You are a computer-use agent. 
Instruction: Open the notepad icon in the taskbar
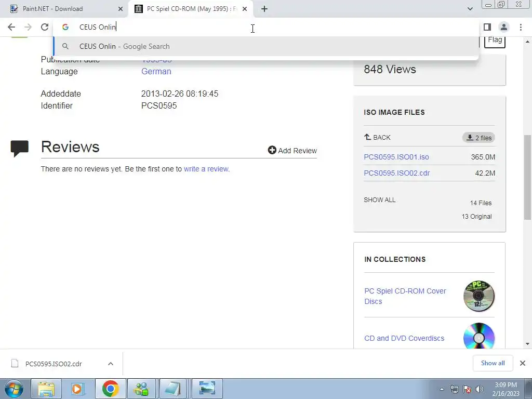174,389
